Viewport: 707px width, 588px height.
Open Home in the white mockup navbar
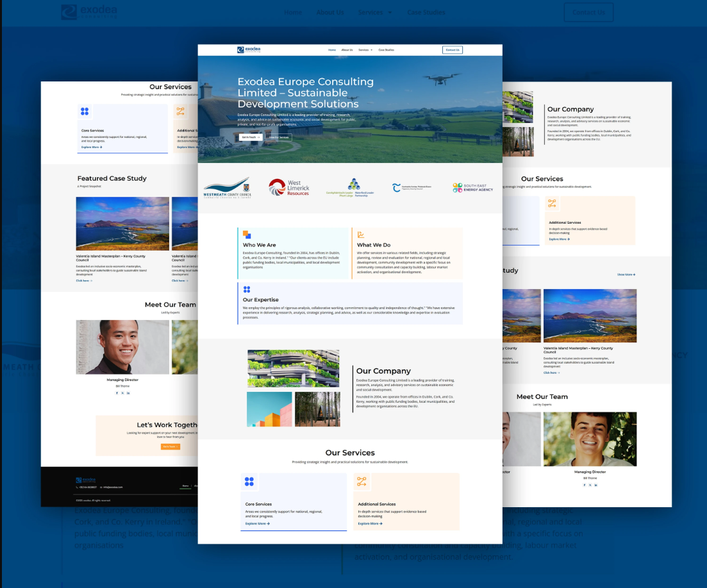tap(332, 50)
